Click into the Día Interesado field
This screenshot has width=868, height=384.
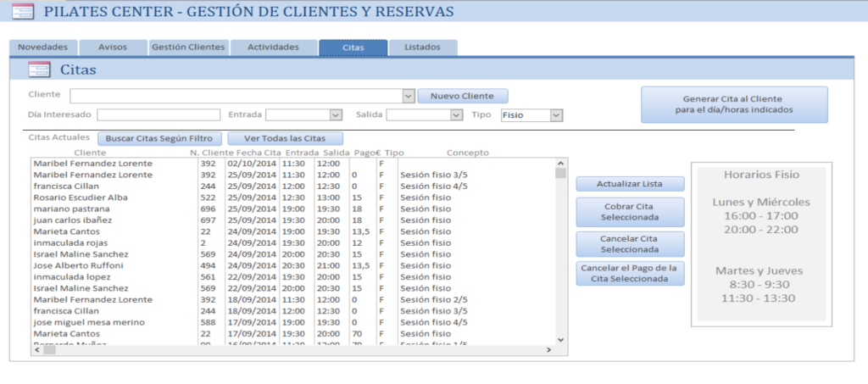(159, 115)
